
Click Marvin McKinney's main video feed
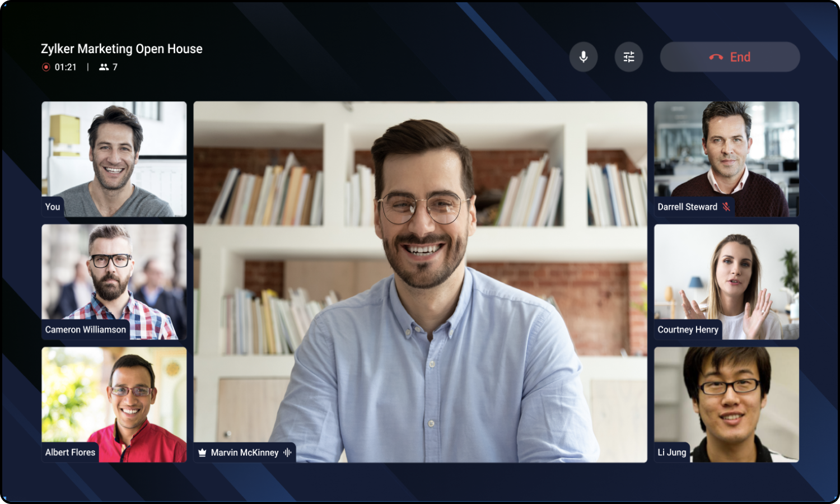[420, 282]
